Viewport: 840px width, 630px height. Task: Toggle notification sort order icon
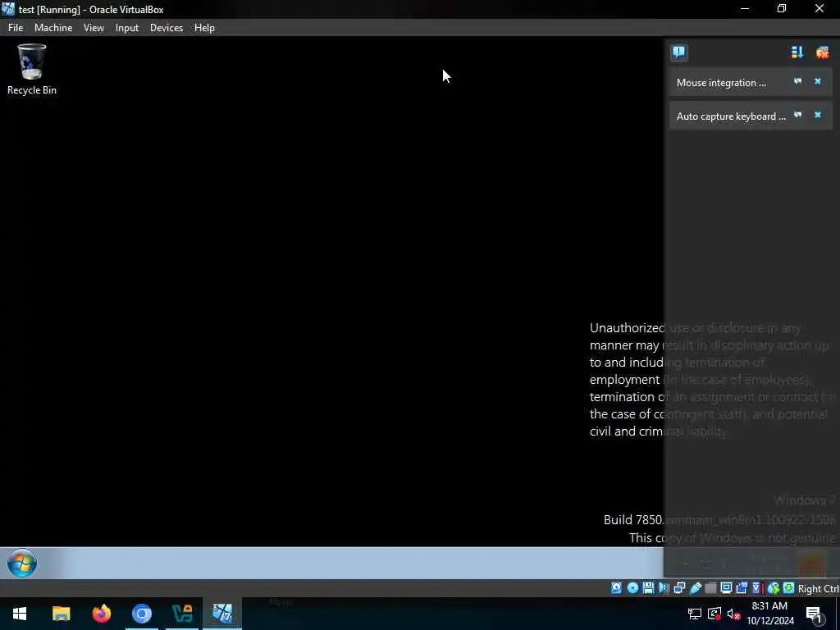(797, 52)
